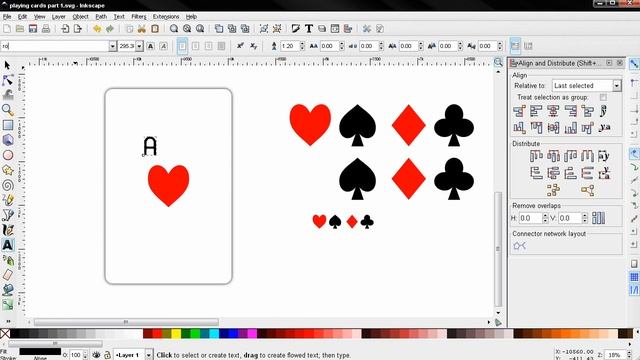Click the black Fill indicator swatch
Viewport: 640px width, 360px height.
click(x=40, y=351)
